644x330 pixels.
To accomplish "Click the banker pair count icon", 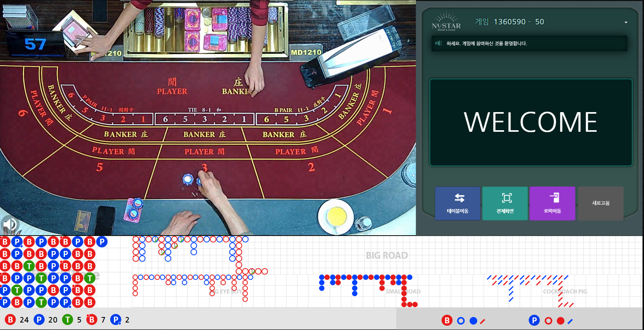I will pyautogui.click(x=92, y=319).
